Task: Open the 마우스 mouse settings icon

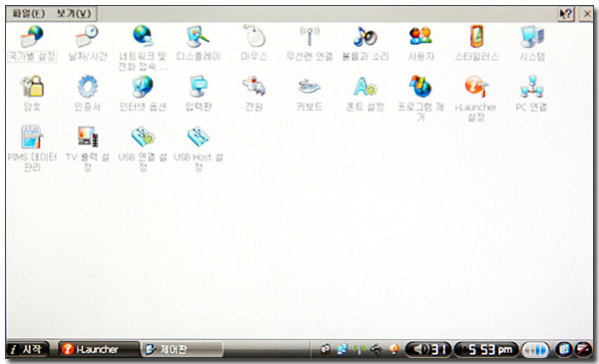Action: click(254, 36)
